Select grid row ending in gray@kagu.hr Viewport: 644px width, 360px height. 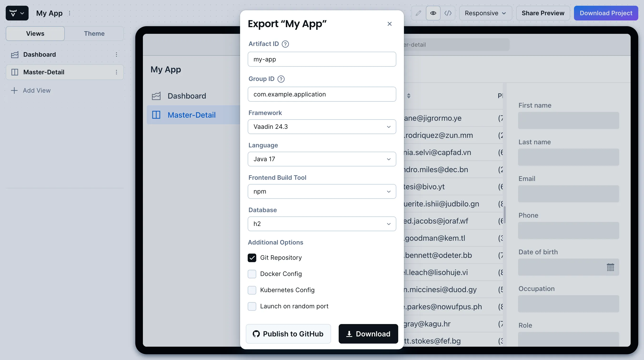(x=453, y=324)
